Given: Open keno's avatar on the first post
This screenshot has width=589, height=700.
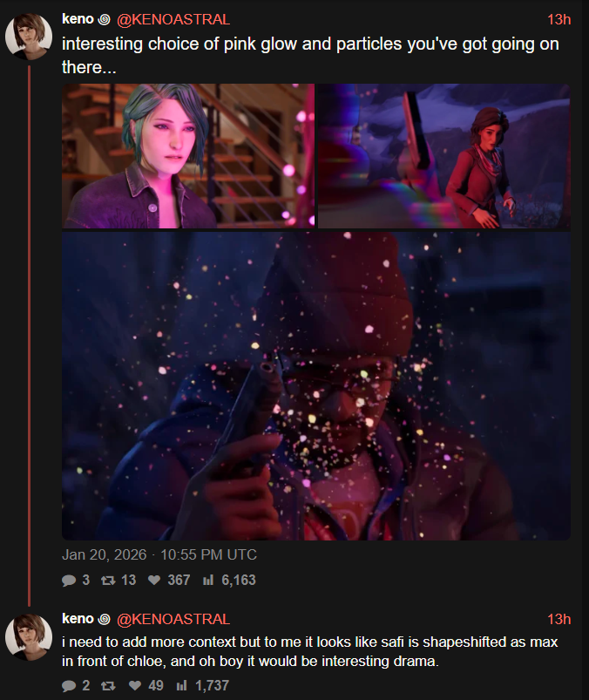Looking at the screenshot, I should [x=29, y=37].
